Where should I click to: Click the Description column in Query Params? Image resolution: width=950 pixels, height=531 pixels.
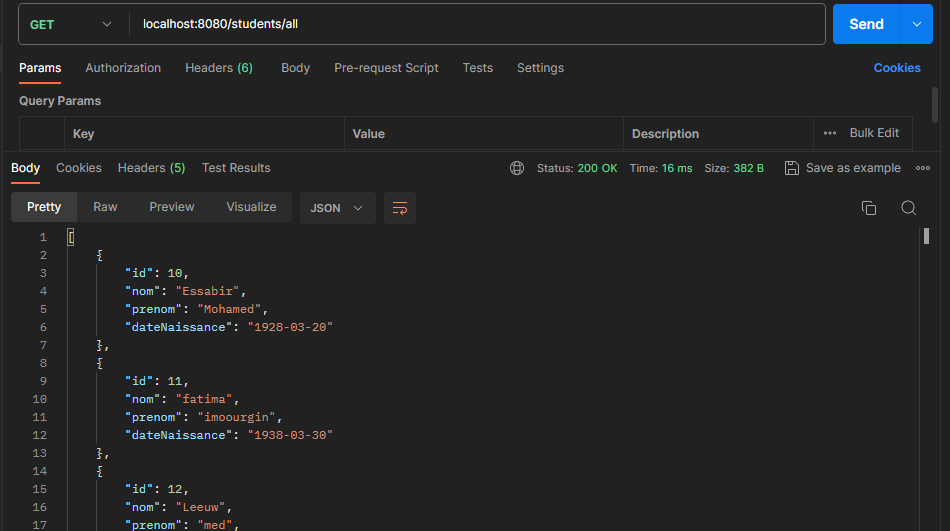[718, 133]
